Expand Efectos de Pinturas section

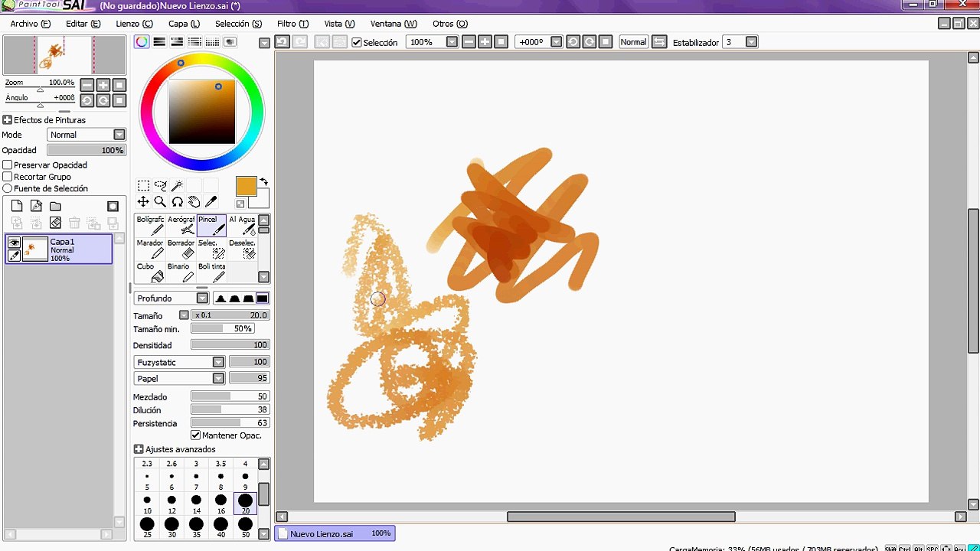[8, 120]
